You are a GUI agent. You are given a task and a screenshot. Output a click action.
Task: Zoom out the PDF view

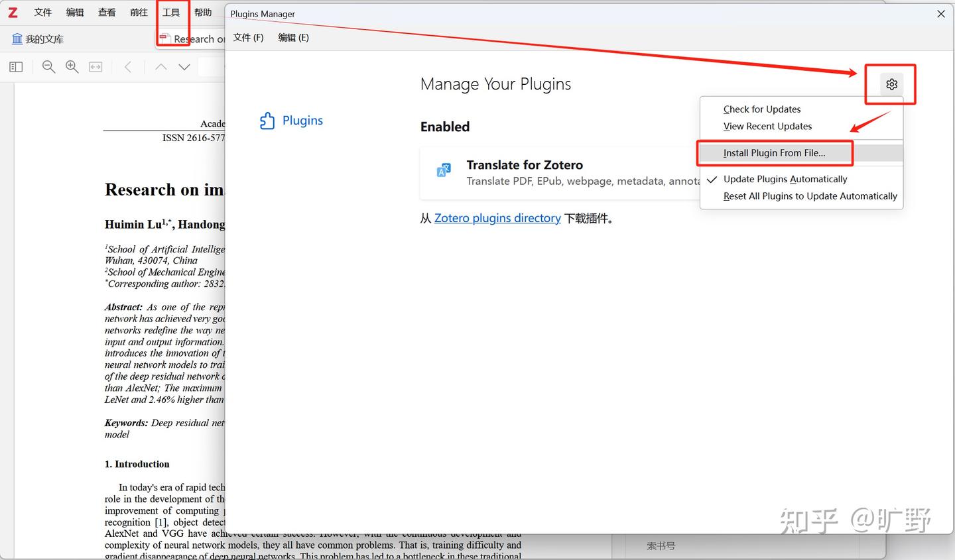[x=48, y=67]
